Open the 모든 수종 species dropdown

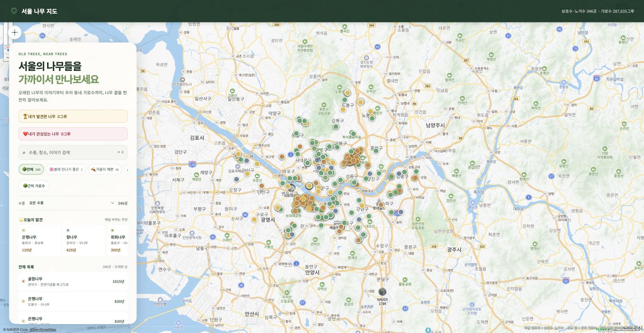[73, 203]
